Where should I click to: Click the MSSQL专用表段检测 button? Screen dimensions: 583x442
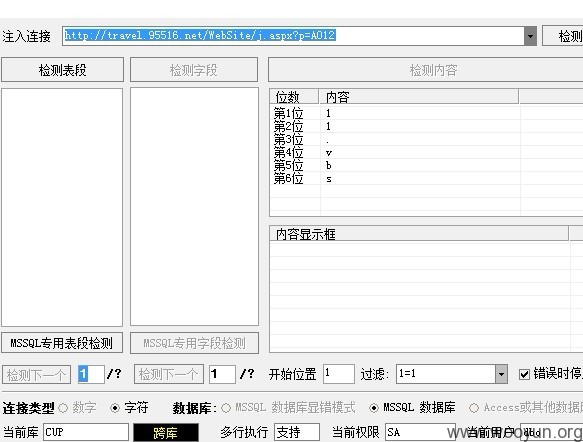[x=62, y=343]
